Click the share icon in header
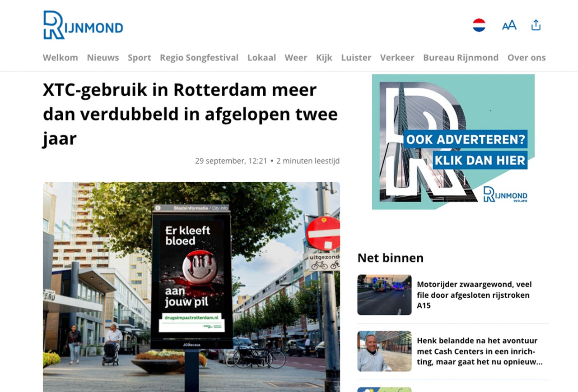 (536, 25)
